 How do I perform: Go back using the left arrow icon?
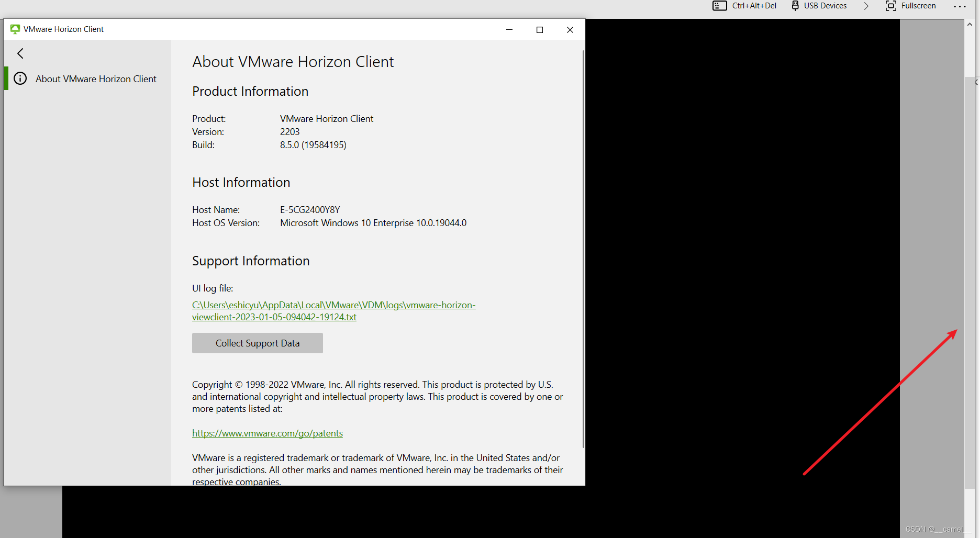(x=20, y=53)
